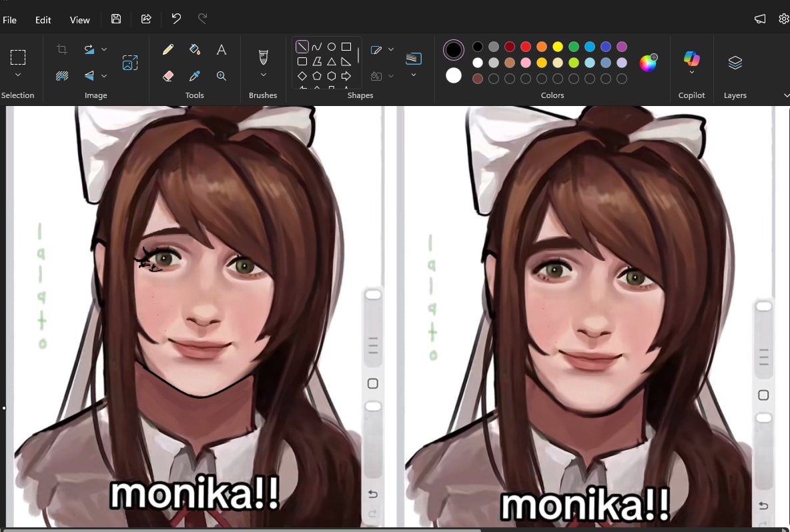This screenshot has width=790, height=532.
Task: Select the Polygon shape
Action: pos(316,61)
